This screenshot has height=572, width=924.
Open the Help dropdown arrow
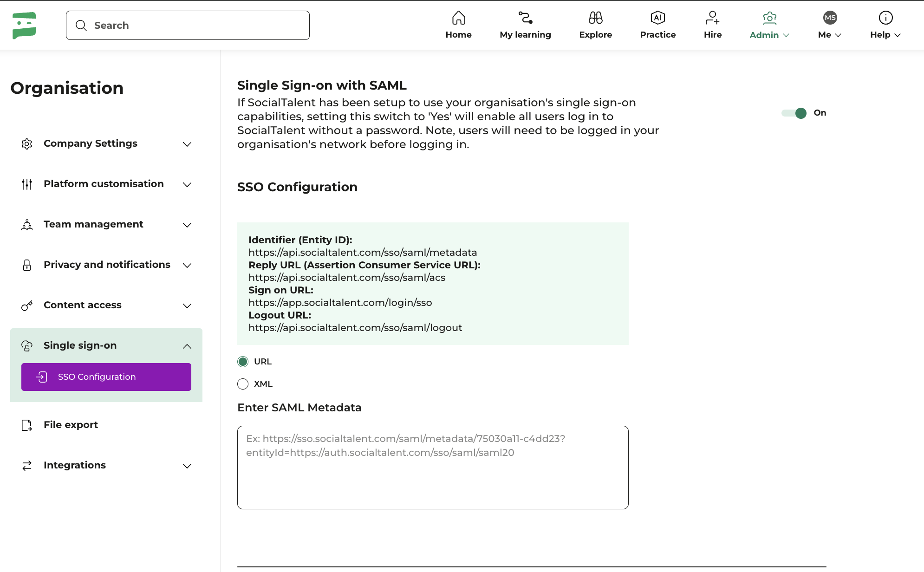point(898,35)
